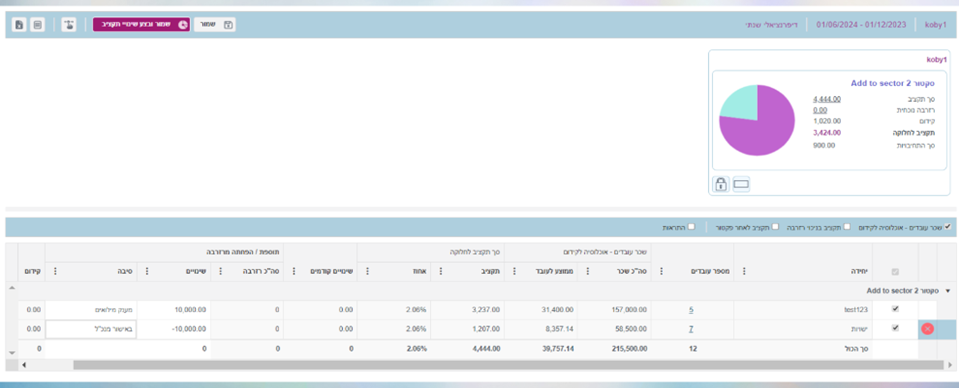Click the שמור save button

tap(215, 25)
